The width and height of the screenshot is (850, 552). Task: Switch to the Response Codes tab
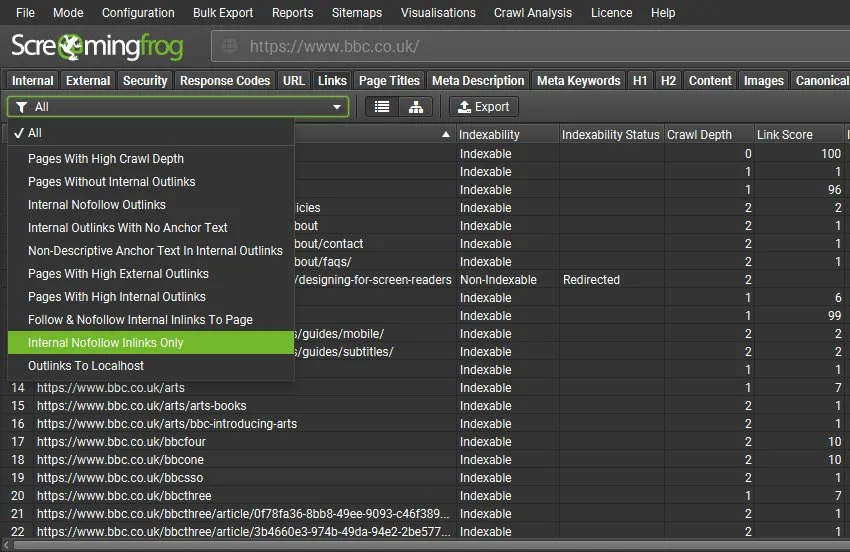point(225,81)
